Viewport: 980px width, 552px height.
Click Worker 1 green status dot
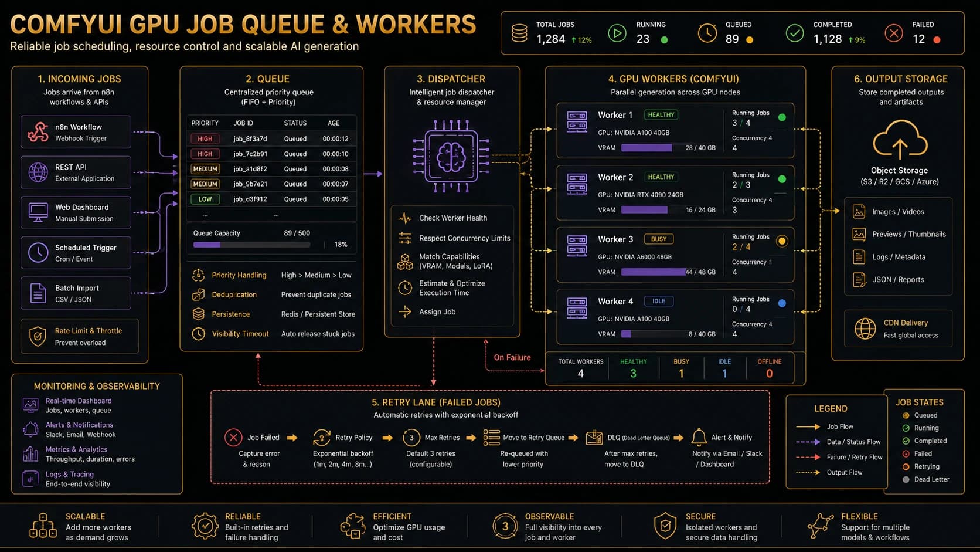(782, 117)
